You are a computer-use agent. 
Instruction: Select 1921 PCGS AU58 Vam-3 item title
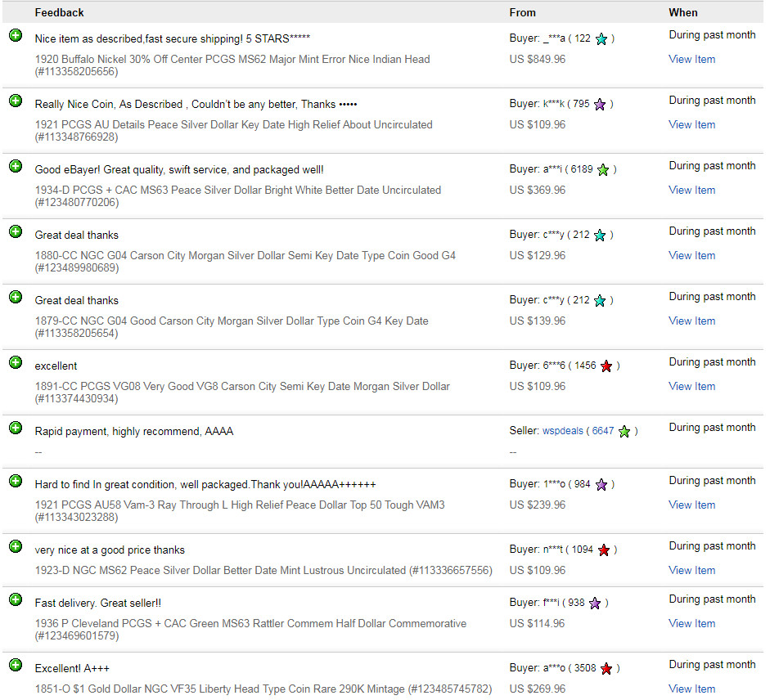tap(240, 510)
